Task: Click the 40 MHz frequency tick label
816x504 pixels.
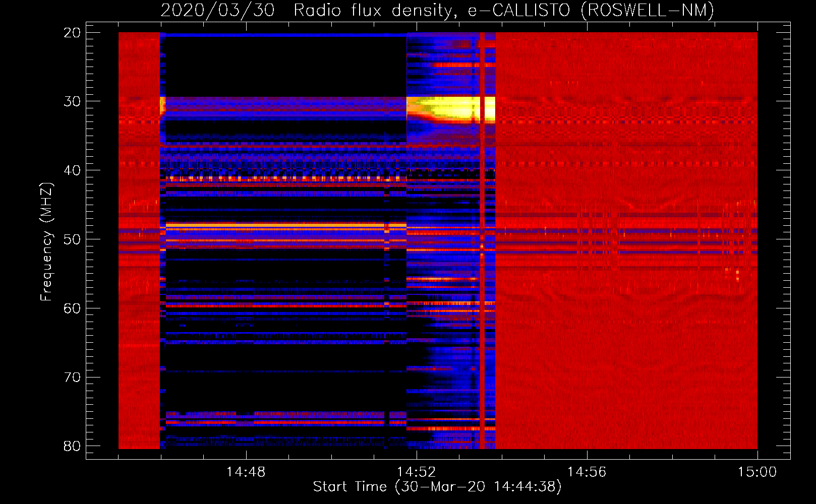Action: 72,170
